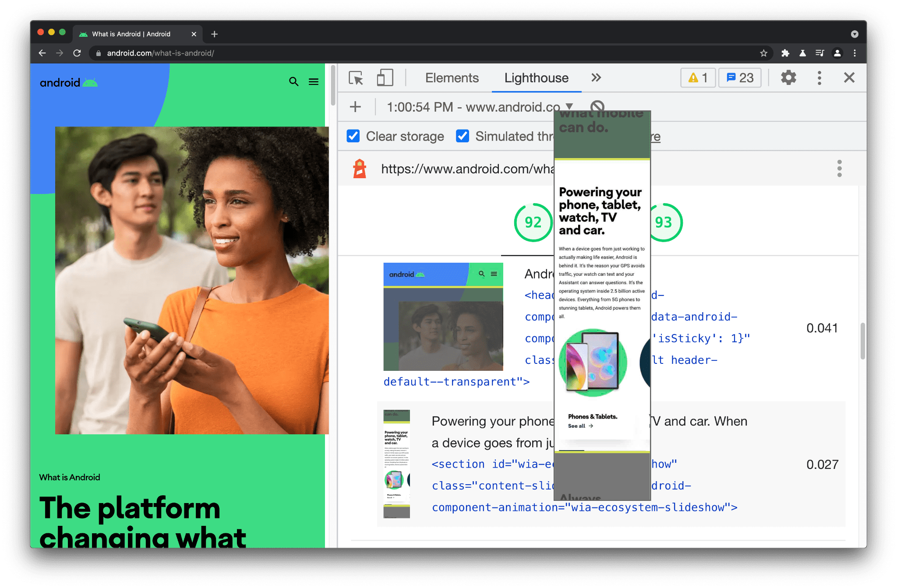This screenshot has height=588, width=897.
Task: Click the inspect element cursor icon
Action: click(354, 77)
